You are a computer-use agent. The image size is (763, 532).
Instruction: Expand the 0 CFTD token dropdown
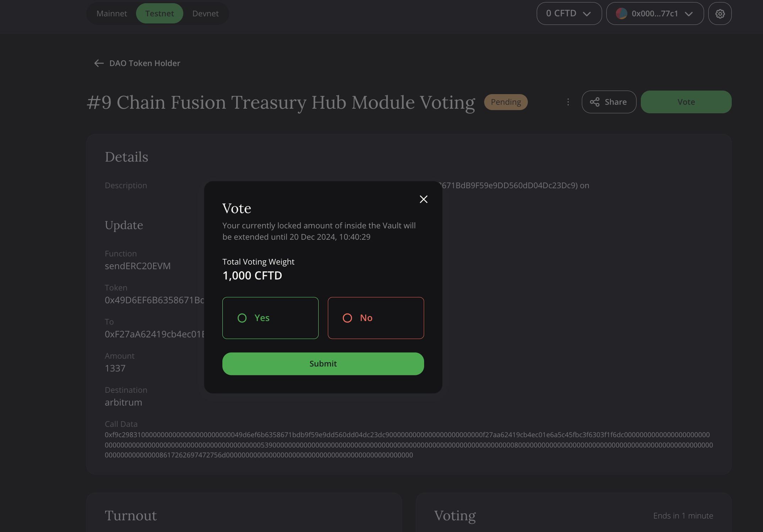[x=569, y=13]
